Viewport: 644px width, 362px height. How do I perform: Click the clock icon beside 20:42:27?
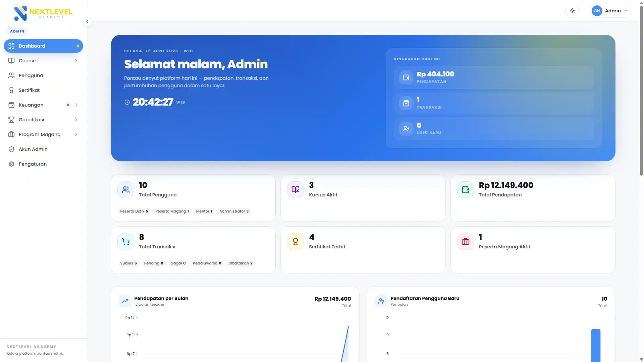[127, 102]
